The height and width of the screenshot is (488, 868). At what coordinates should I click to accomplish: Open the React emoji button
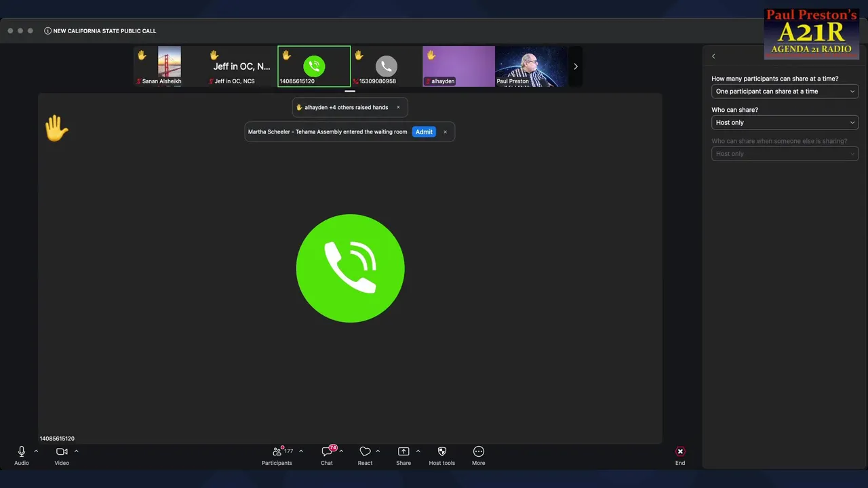coord(365,455)
